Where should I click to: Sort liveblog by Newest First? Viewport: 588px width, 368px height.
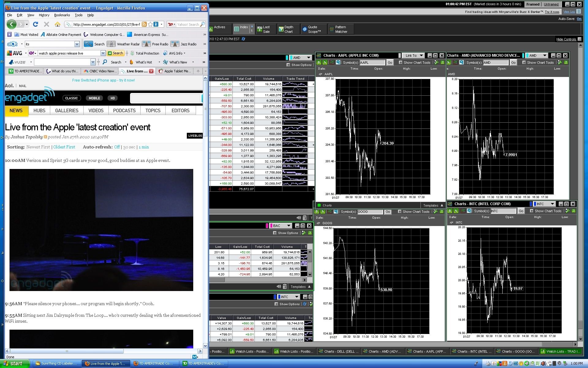coord(38,147)
